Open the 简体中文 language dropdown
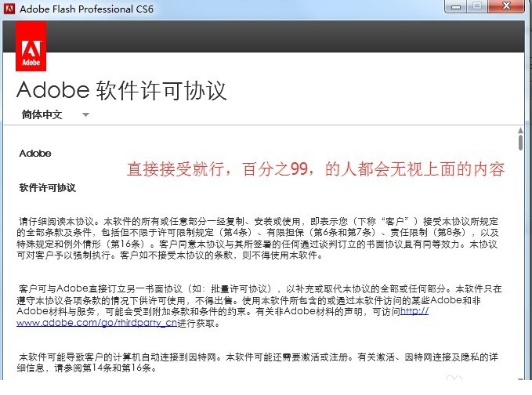 [x=55, y=114]
